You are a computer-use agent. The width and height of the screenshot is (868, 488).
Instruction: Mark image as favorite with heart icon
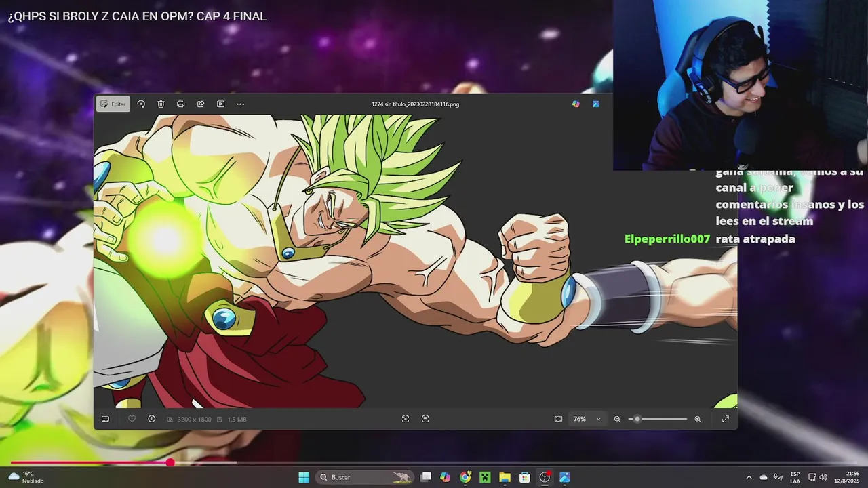(132, 419)
